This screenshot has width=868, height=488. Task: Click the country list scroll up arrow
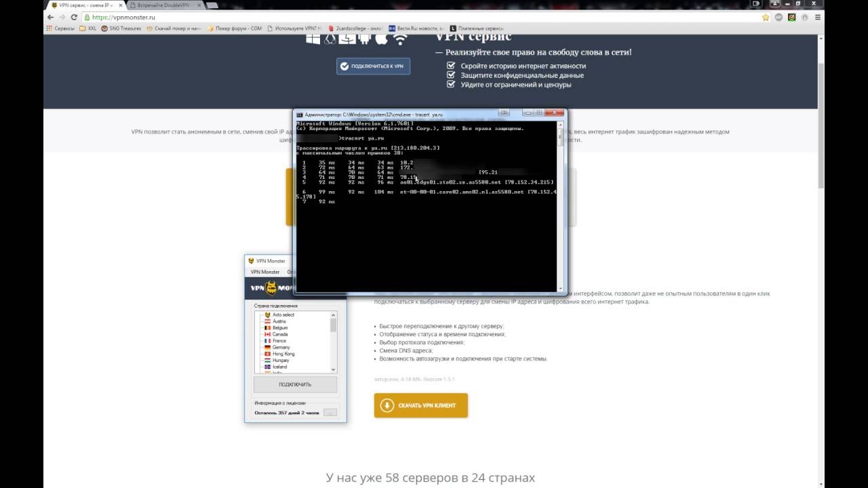333,315
